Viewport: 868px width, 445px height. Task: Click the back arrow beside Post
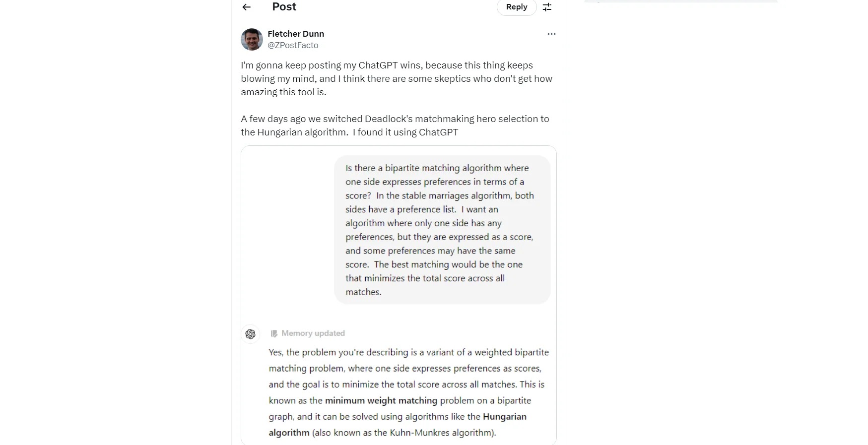(x=246, y=7)
